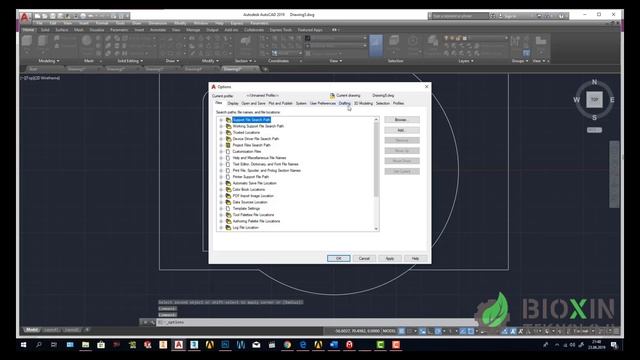Click the TOP face of the ViewCube

[x=594, y=100]
